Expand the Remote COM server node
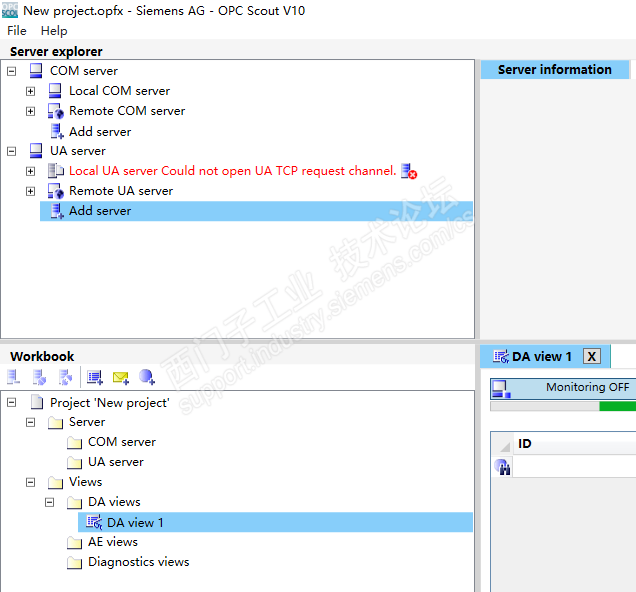This screenshot has width=636, height=592. [30, 111]
